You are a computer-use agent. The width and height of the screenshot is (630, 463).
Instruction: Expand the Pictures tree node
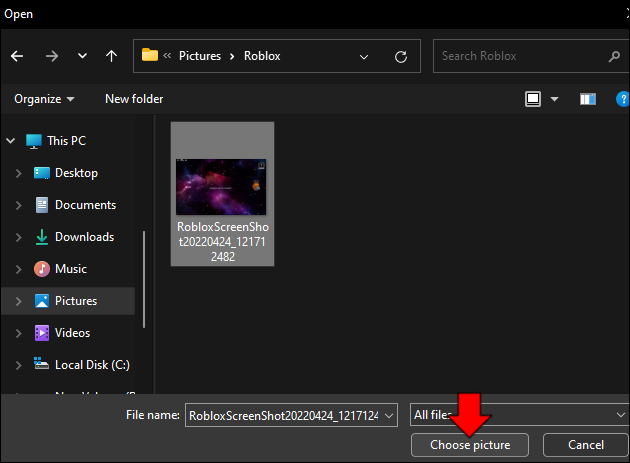[18, 301]
